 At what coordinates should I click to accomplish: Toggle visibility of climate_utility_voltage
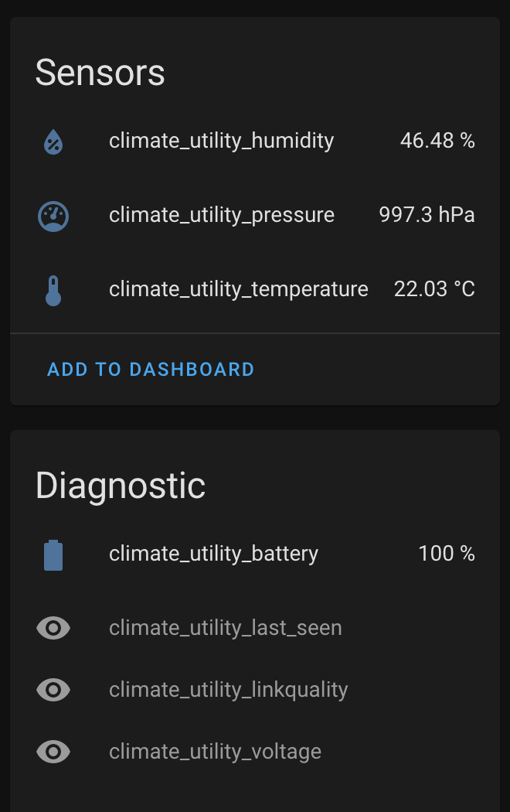(53, 751)
